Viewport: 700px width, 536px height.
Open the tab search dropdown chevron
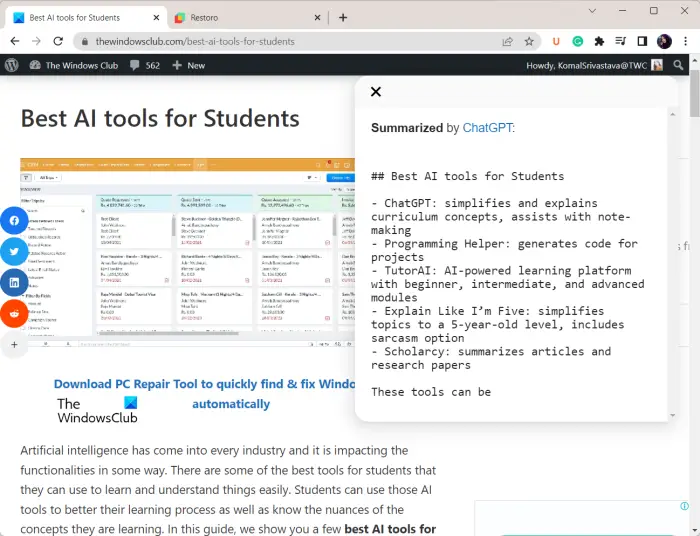point(592,11)
